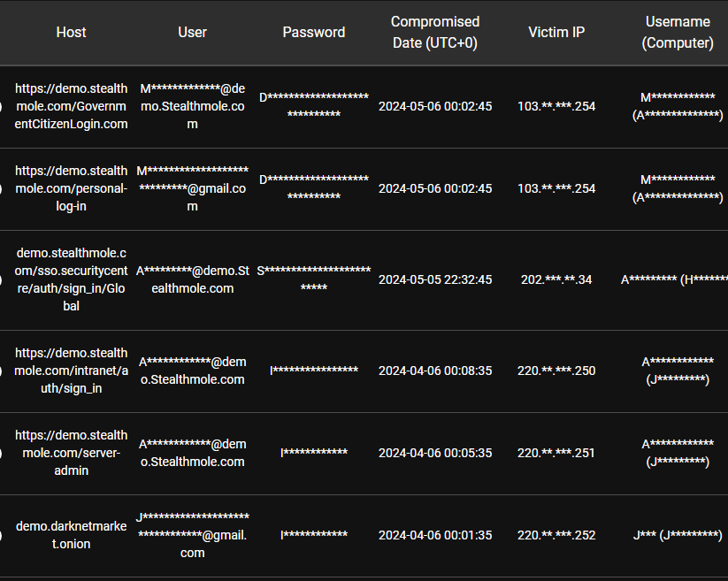Click the username cell A********* (H******

[x=675, y=279]
